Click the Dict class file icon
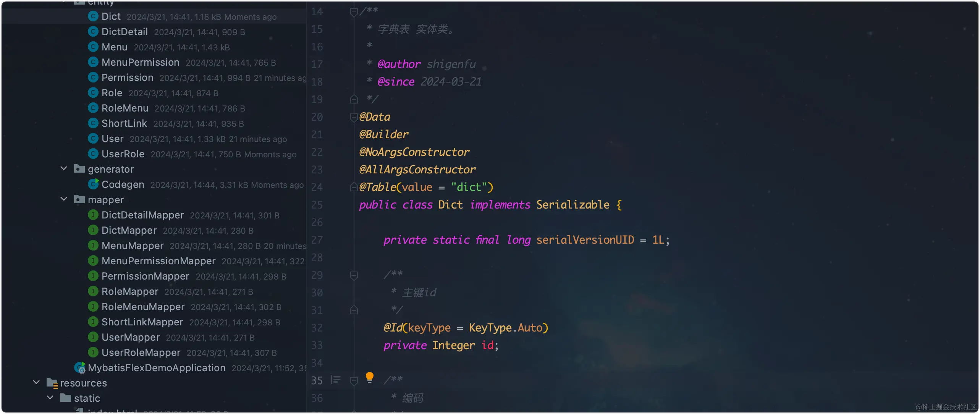The height and width of the screenshot is (414, 980). 93,16
